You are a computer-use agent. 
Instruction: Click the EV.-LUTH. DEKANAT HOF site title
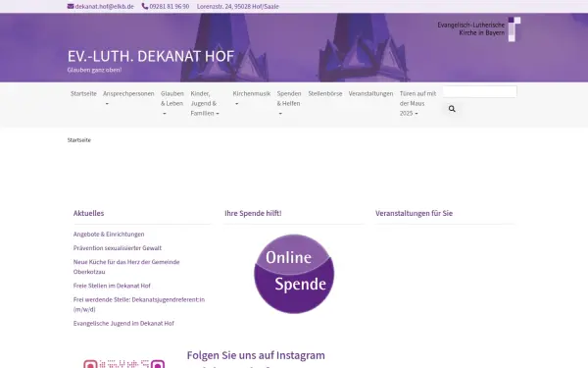pyautogui.click(x=150, y=56)
